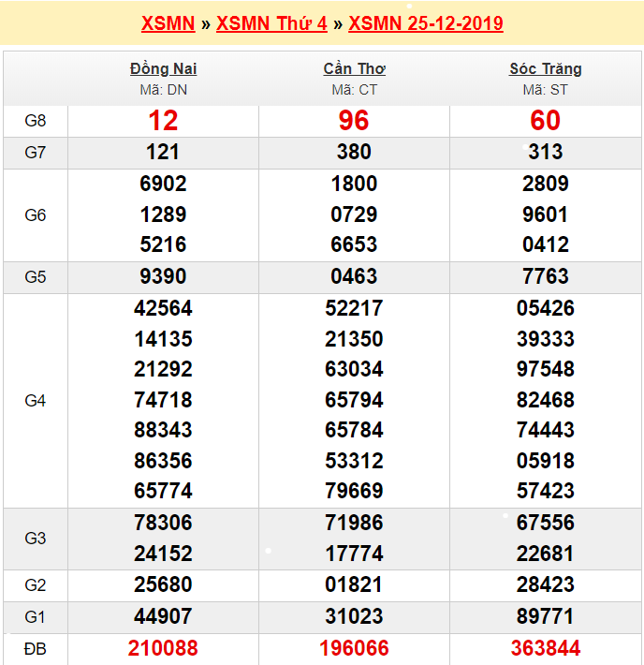The width and height of the screenshot is (644, 665).
Task: Click the G7 value 380
Action: (354, 152)
